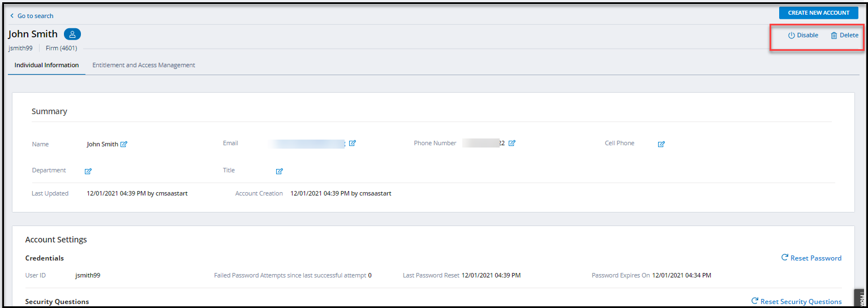Edit the Department using pencil icon
Screen dimensions: 868x308
[x=88, y=171]
